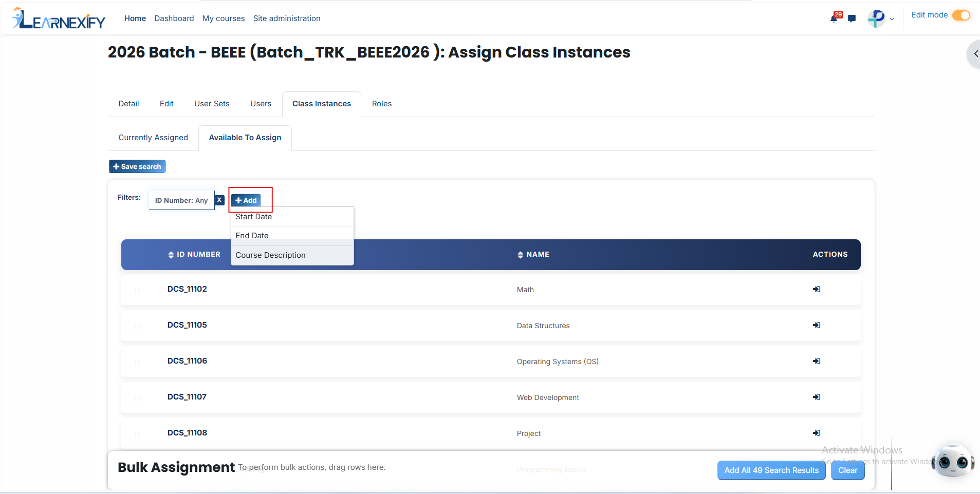Open the messages chat icon
980x494 pixels.
(852, 18)
